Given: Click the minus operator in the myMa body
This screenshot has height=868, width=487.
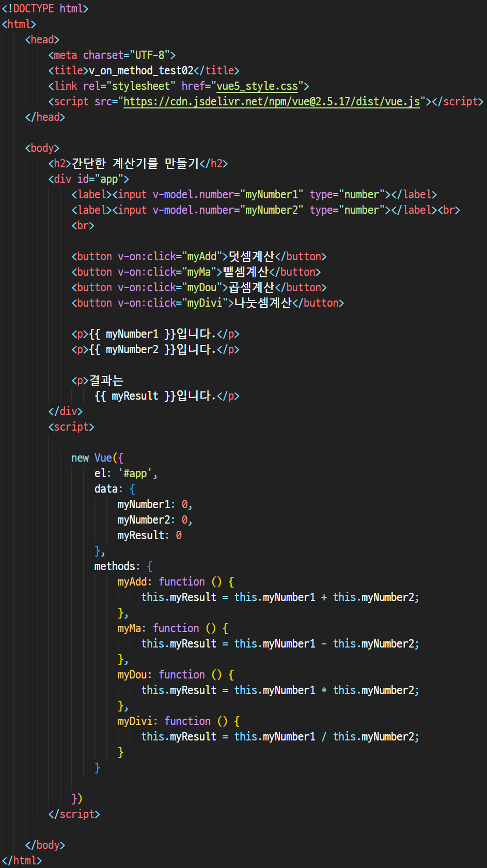Looking at the screenshot, I should [324, 644].
